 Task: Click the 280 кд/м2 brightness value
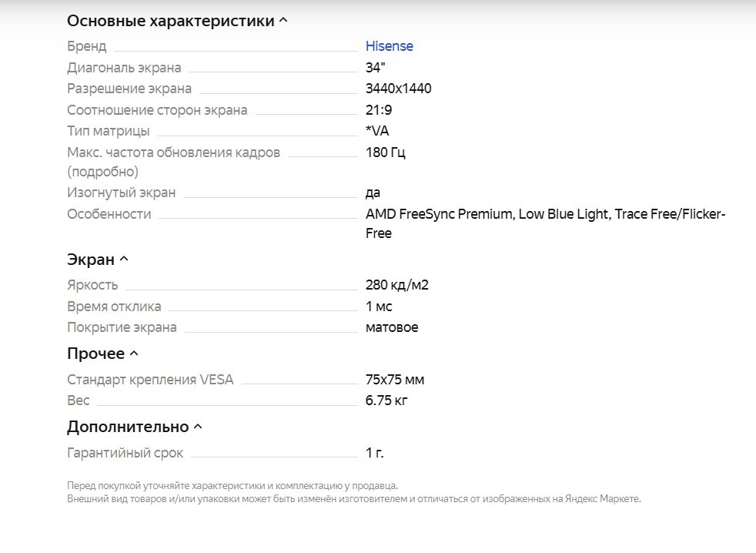(x=396, y=285)
